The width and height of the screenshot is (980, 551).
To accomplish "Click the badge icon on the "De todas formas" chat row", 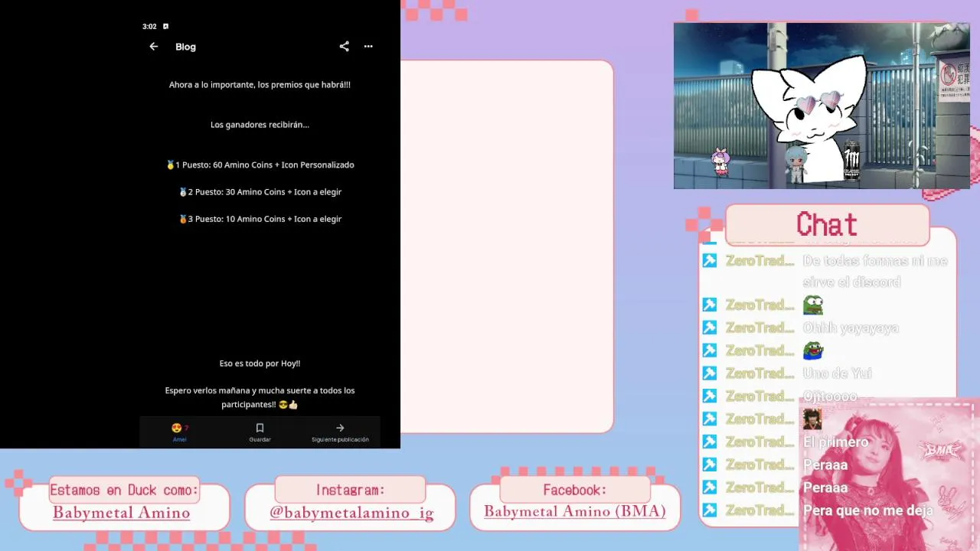I will [x=710, y=261].
